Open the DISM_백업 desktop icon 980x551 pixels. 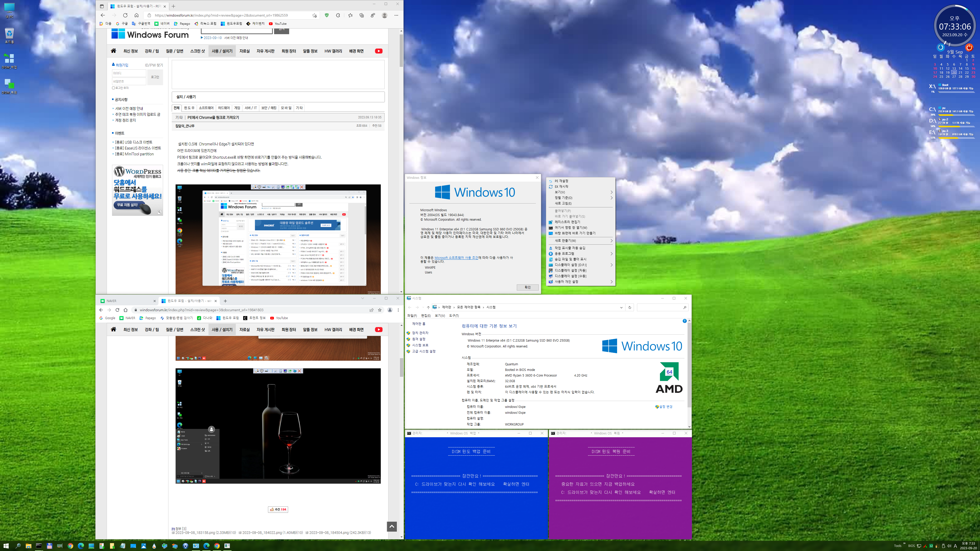9,61
